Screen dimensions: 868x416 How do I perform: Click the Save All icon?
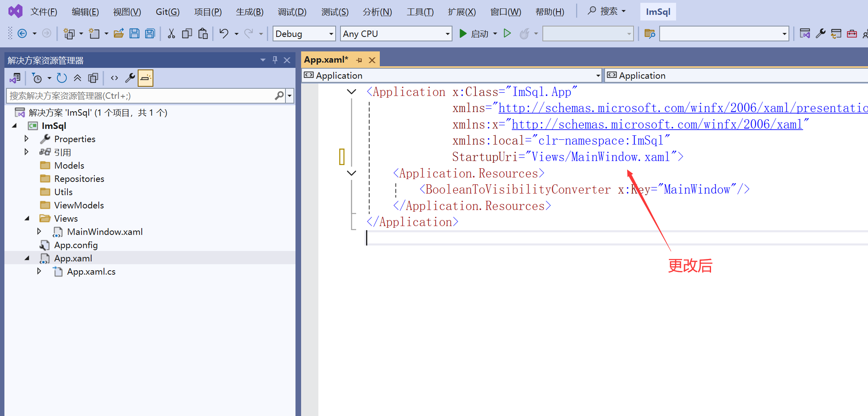(150, 33)
